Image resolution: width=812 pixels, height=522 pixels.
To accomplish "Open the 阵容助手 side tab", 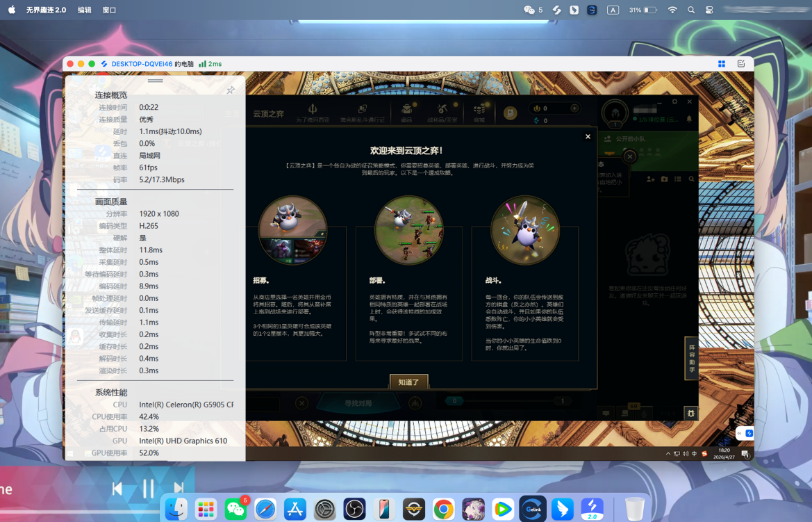I will point(691,358).
